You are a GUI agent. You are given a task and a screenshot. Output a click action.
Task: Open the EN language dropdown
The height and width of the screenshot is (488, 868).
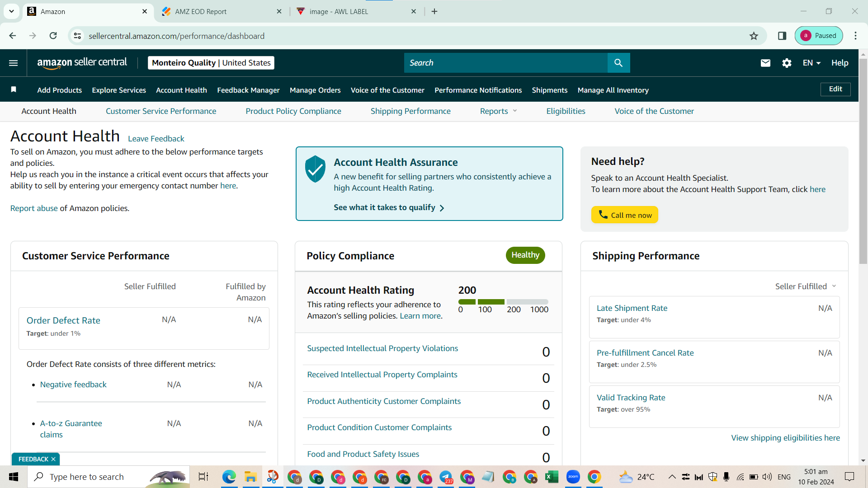(x=811, y=63)
